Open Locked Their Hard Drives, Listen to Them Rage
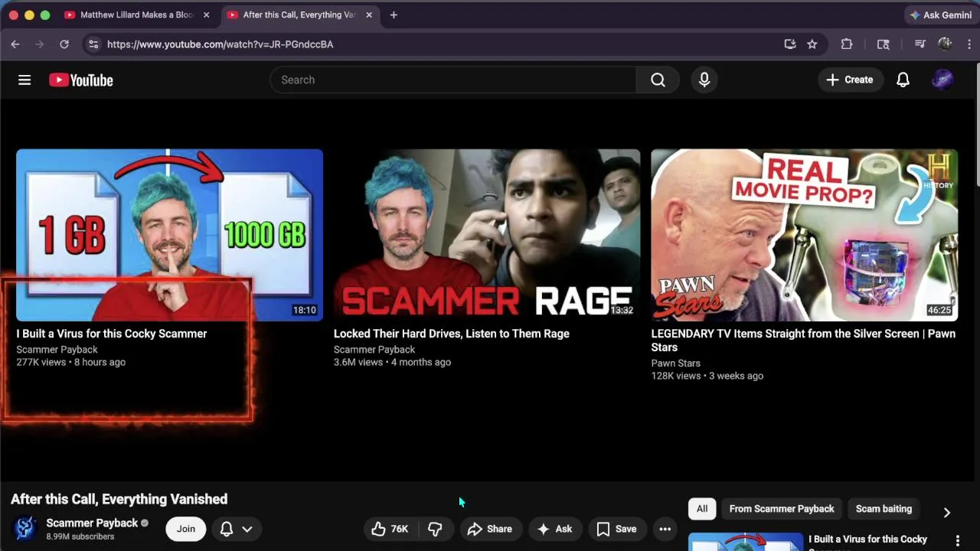 (452, 334)
